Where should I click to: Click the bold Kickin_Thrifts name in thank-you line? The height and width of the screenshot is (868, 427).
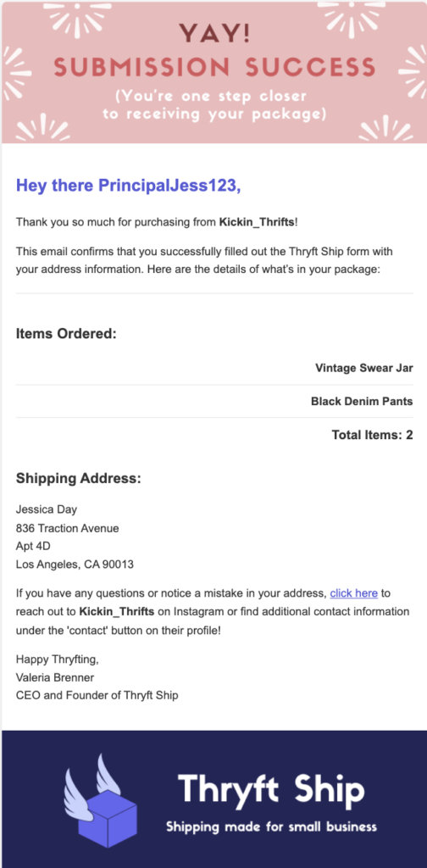pyautogui.click(x=258, y=223)
